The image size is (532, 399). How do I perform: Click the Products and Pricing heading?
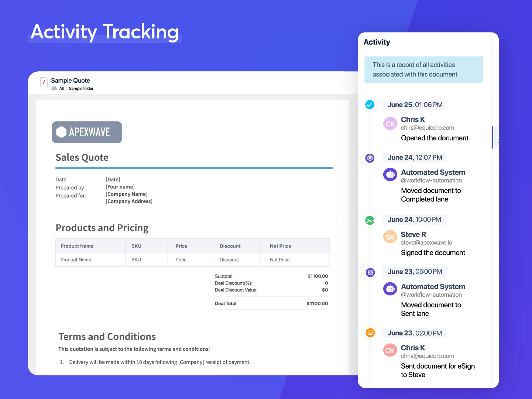102,228
